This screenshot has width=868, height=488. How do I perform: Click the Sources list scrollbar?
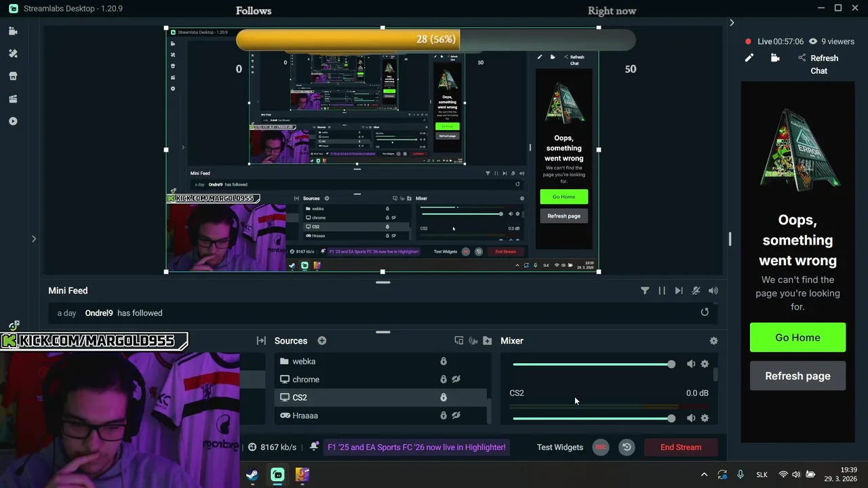tap(489, 411)
